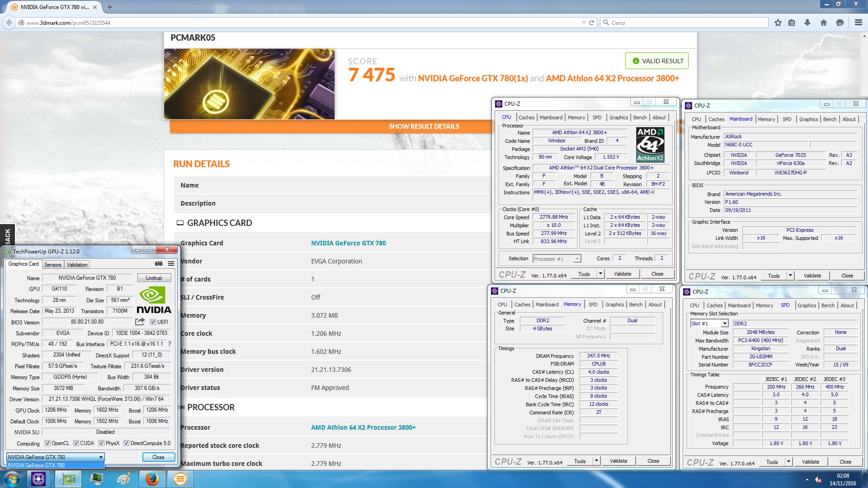The width and height of the screenshot is (868, 488).
Task: Click the Firefox chat bubble icon
Action: 840,23
